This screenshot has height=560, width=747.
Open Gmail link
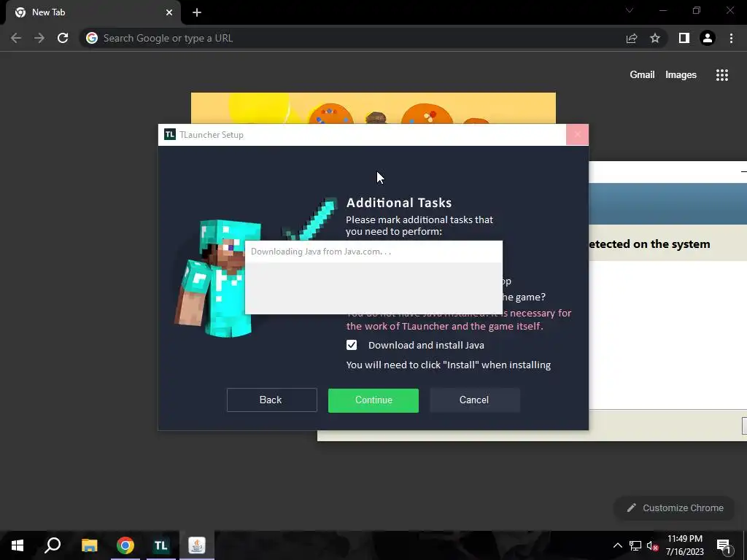[x=642, y=75]
